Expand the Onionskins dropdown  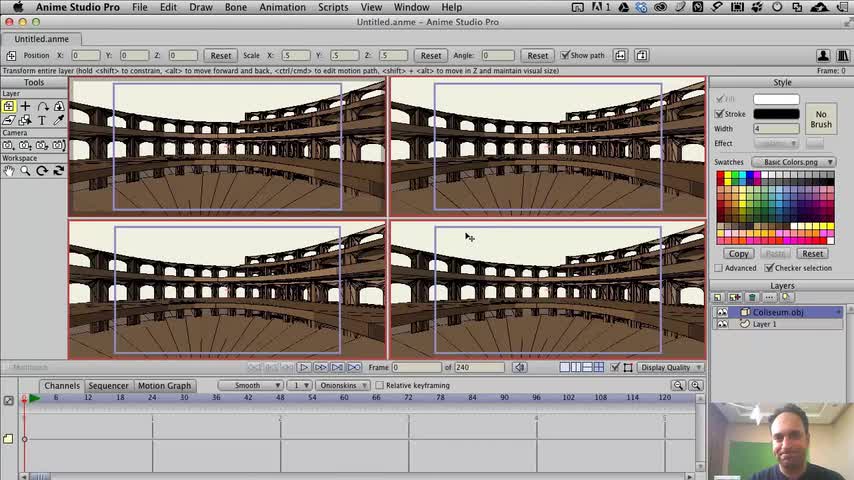pyautogui.click(x=342, y=385)
